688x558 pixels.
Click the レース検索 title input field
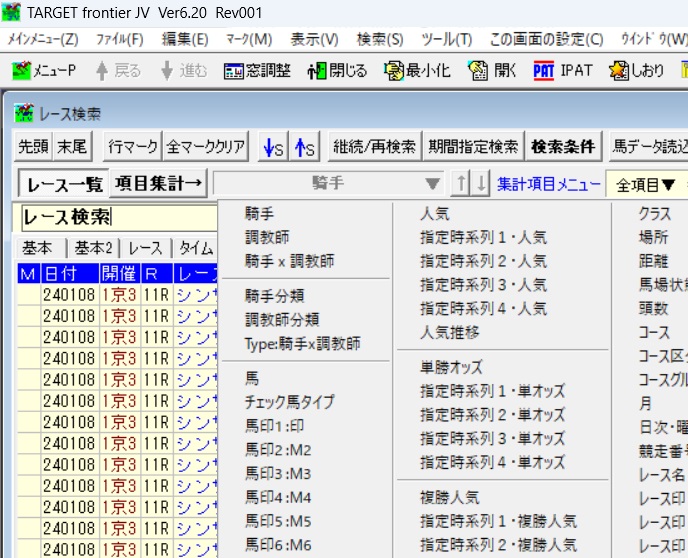(119, 217)
